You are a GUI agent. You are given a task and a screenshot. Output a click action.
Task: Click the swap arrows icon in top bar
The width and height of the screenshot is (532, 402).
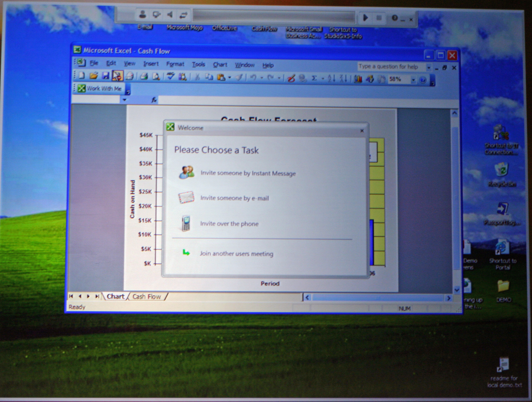click(183, 15)
